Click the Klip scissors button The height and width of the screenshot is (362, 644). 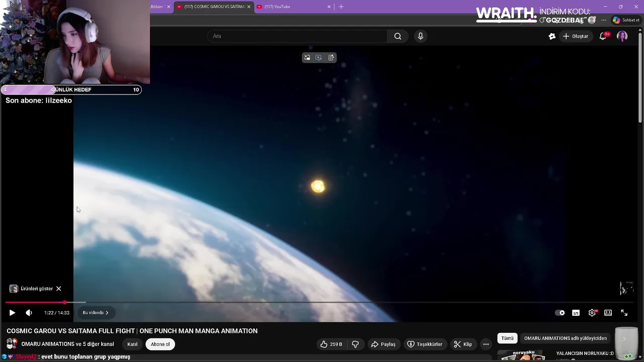(463, 344)
